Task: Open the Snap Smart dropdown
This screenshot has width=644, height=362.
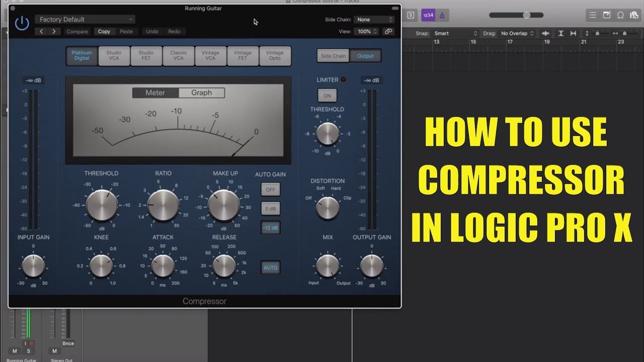Action: tap(455, 33)
